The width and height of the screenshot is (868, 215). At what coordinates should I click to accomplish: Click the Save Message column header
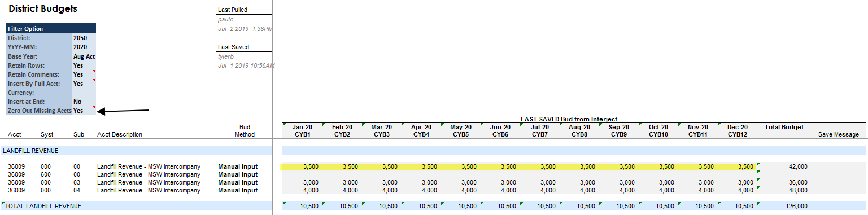pos(839,134)
